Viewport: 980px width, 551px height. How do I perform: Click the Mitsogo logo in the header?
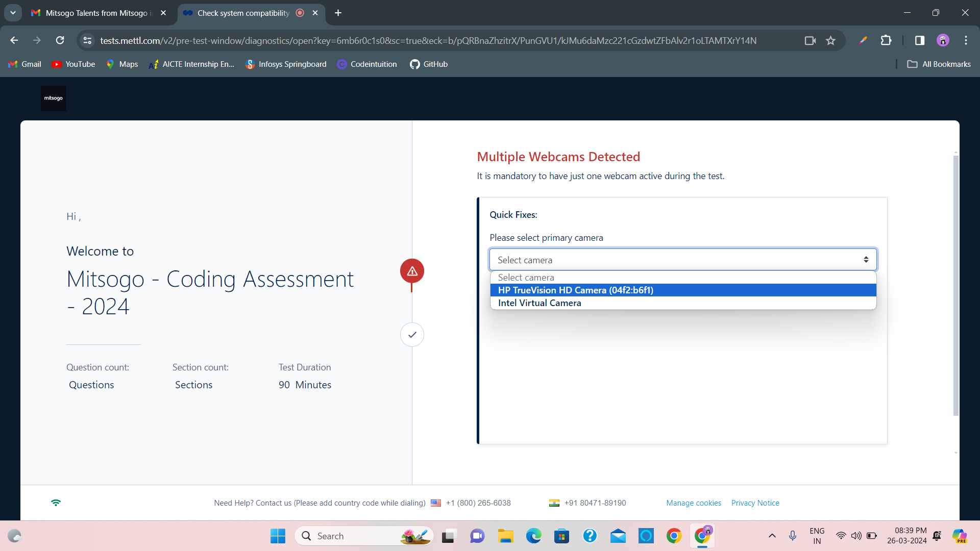point(54,98)
